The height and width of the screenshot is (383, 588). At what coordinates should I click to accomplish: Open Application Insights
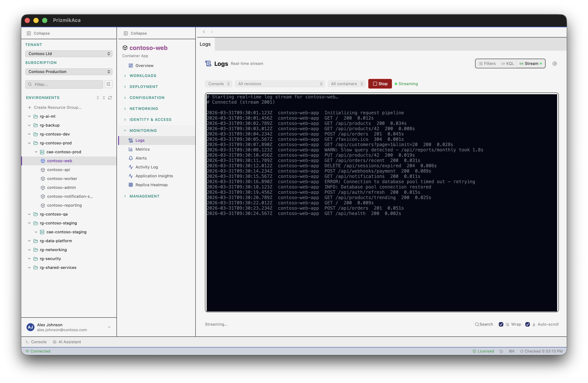[x=154, y=176]
